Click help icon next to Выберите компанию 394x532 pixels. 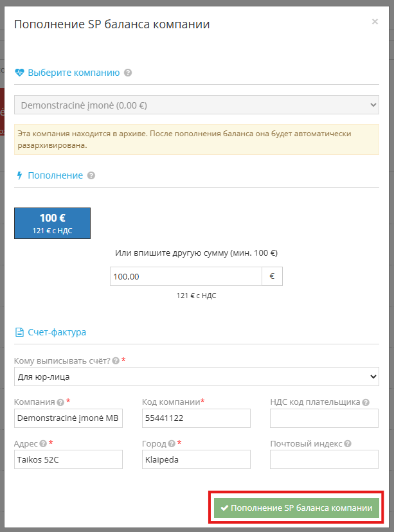point(128,73)
